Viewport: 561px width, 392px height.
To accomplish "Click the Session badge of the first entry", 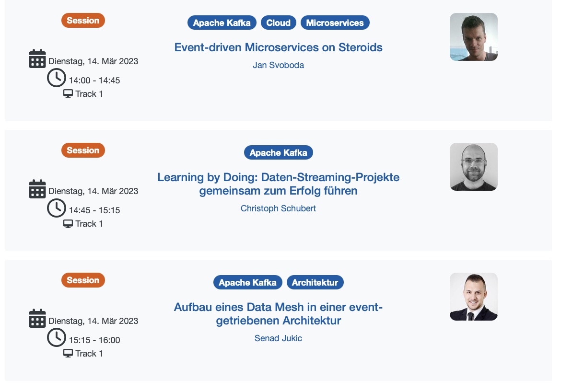I will coord(83,21).
